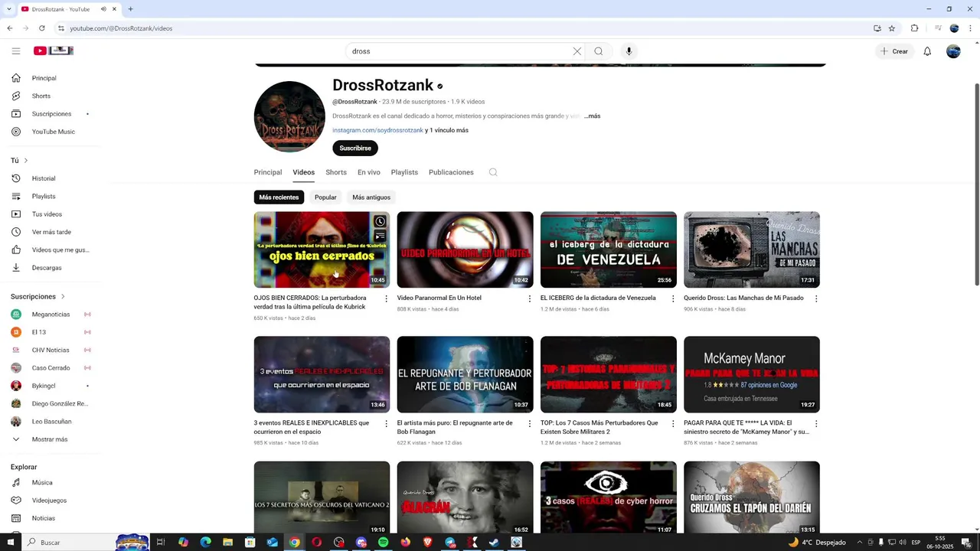The width and height of the screenshot is (980, 551).
Task: Click the browser address bar
Action: [x=459, y=28]
